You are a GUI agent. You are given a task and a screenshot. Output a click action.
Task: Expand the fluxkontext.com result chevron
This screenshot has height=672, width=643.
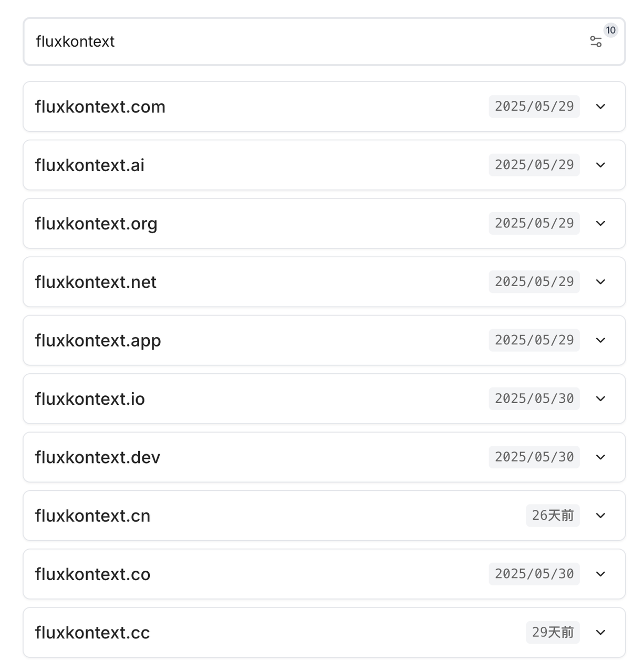click(601, 107)
